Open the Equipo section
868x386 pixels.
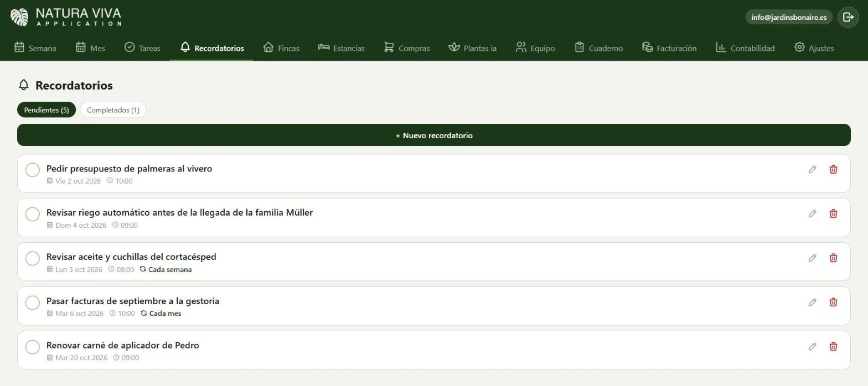535,48
